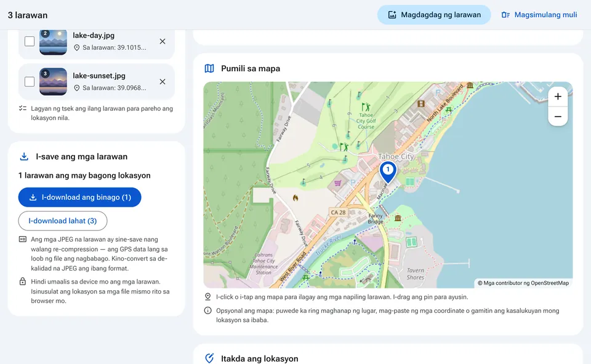Tick the checkbox for lake-day.jpg
Screen dimensions: 591x364
[30, 41]
